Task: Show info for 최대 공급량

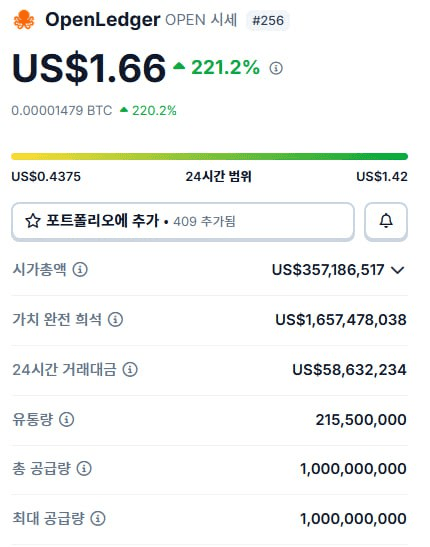Action: coord(98,518)
